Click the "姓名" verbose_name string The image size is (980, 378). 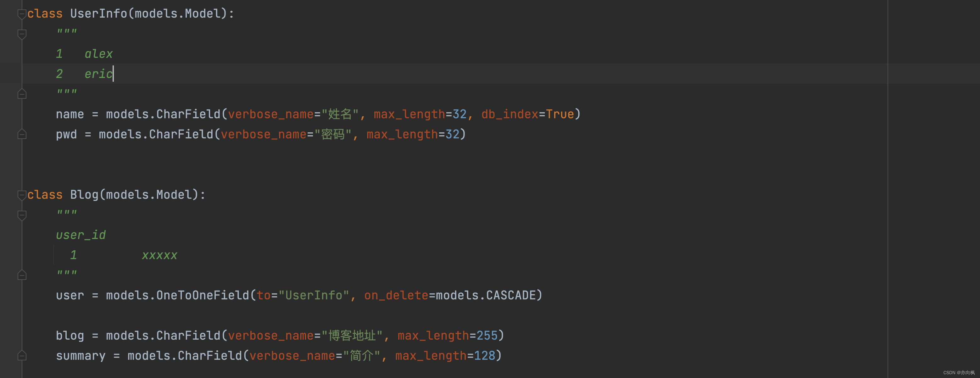tap(340, 114)
